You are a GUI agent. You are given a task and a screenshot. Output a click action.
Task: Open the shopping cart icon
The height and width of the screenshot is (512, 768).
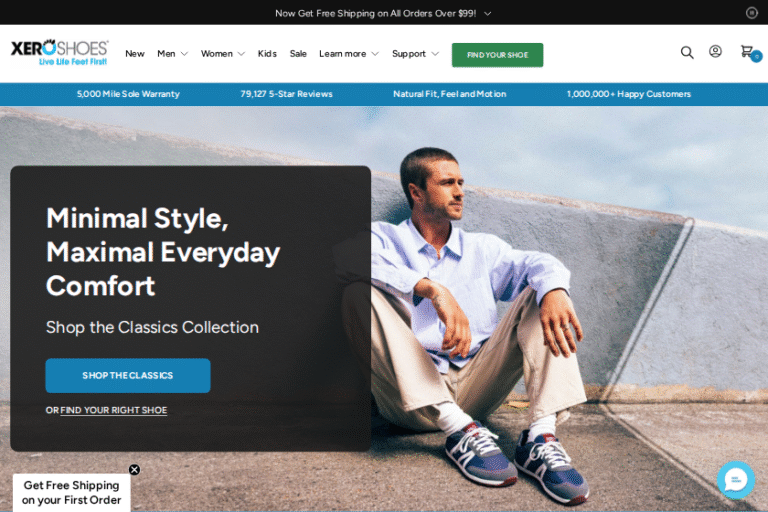pos(747,52)
